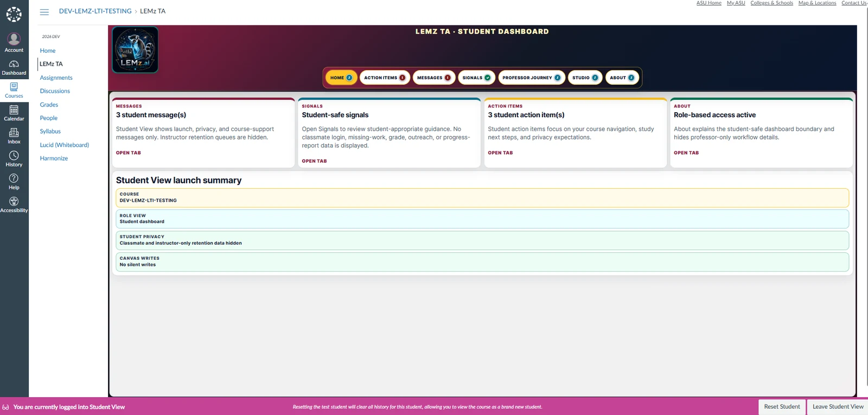Open Syllabus in course navigation
The width and height of the screenshot is (868, 415).
pos(50,131)
